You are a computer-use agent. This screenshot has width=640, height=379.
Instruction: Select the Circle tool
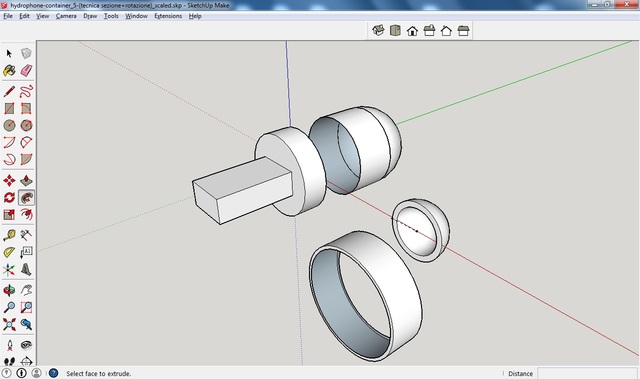pyautogui.click(x=9, y=125)
